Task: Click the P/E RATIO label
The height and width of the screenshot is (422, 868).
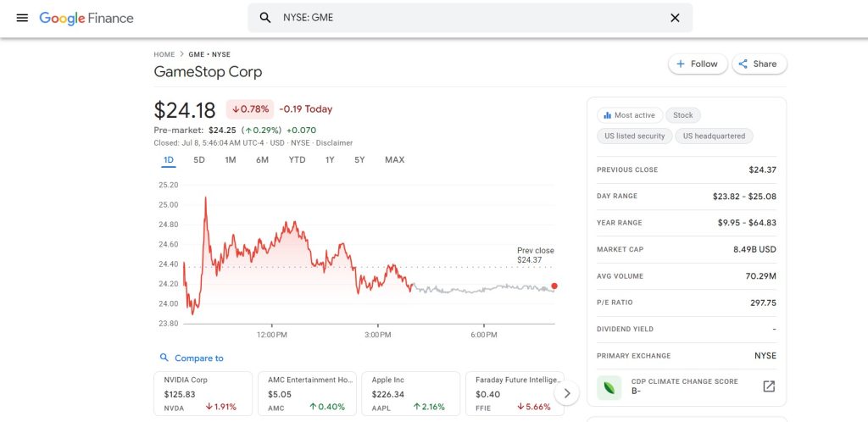Action: click(x=615, y=303)
